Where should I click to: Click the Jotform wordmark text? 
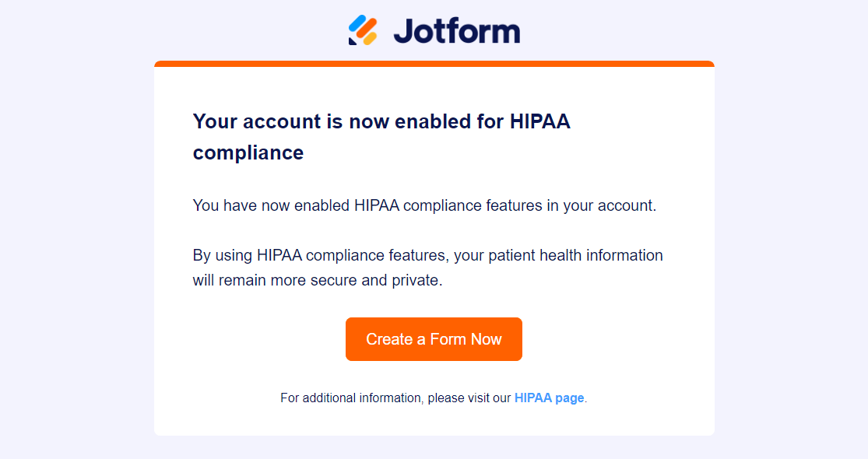(456, 31)
